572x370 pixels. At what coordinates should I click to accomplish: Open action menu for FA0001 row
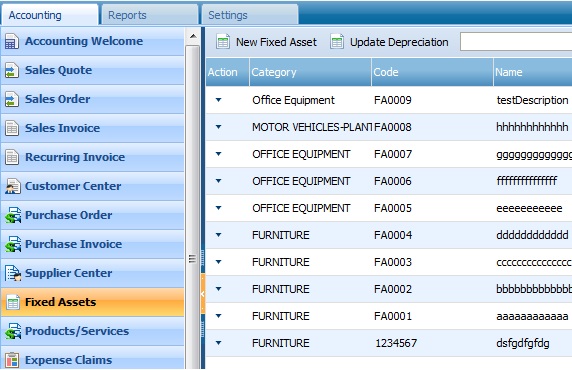[219, 316]
